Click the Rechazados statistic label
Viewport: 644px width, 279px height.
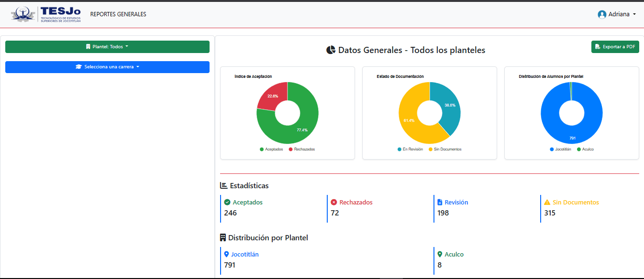coord(356,202)
